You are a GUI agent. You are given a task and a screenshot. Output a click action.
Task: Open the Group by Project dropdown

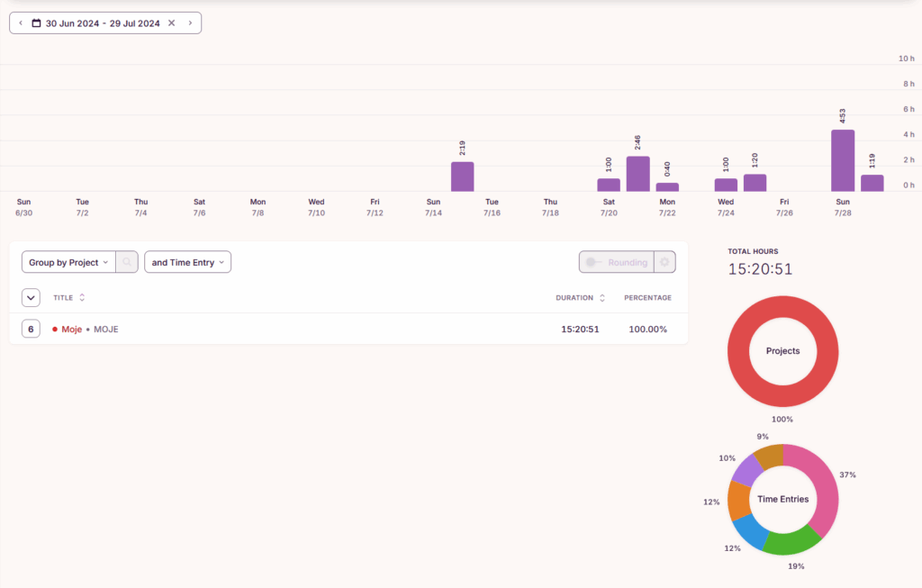[68, 262]
